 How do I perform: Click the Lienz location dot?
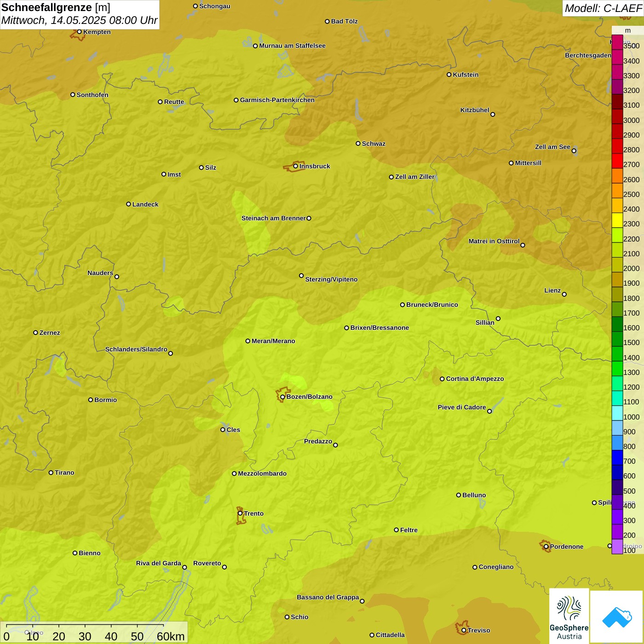coord(564,294)
